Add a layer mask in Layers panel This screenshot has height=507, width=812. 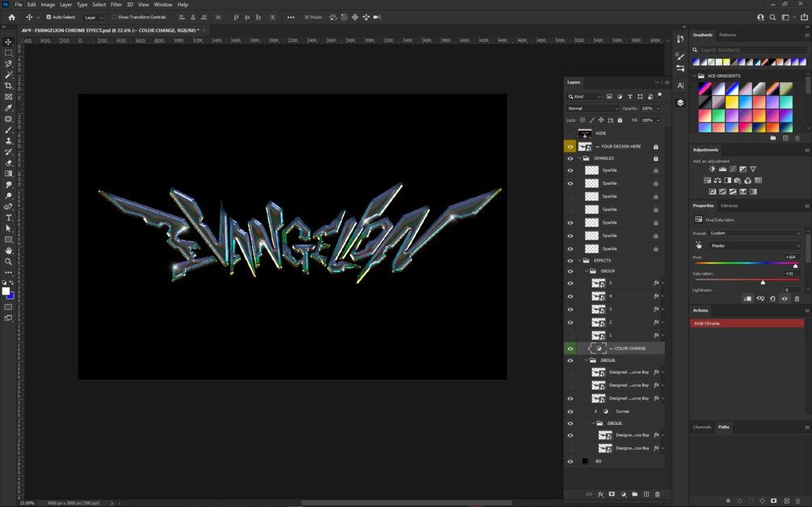[x=612, y=494]
